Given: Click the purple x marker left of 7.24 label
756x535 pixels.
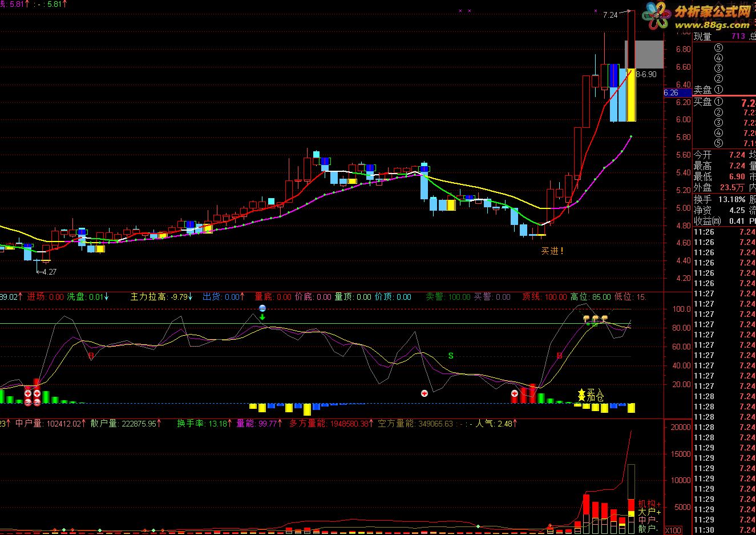Looking at the screenshot, I should pos(596,10).
